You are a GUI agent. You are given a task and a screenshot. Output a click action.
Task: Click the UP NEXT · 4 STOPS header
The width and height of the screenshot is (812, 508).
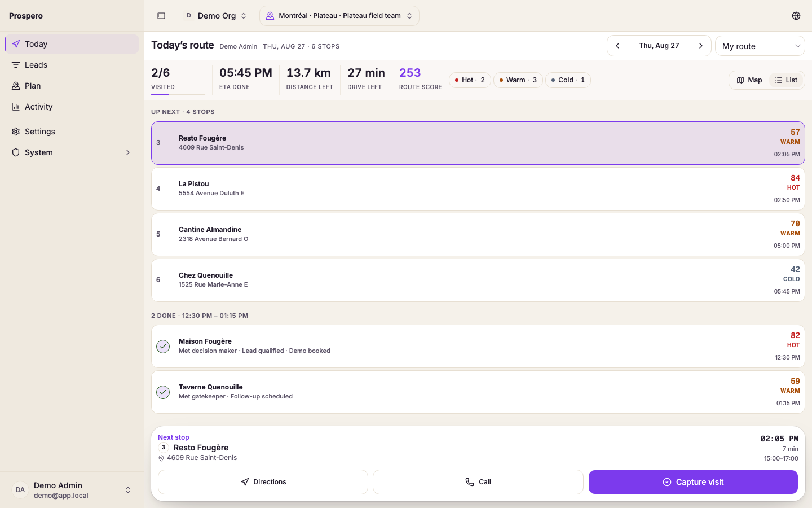click(183, 112)
